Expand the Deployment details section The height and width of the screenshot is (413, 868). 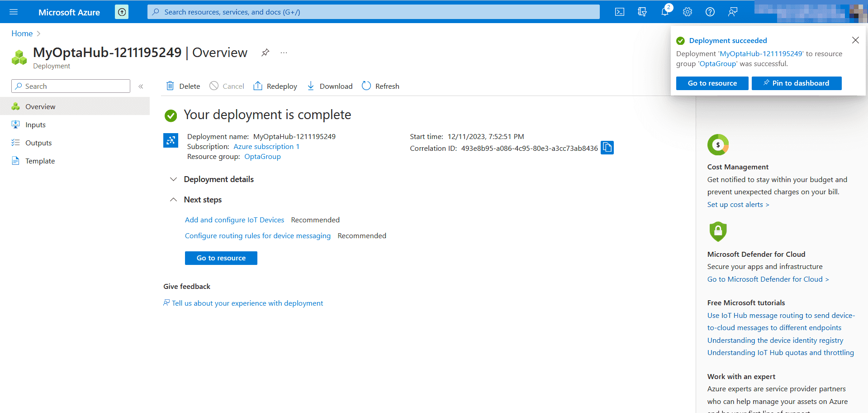pos(173,179)
